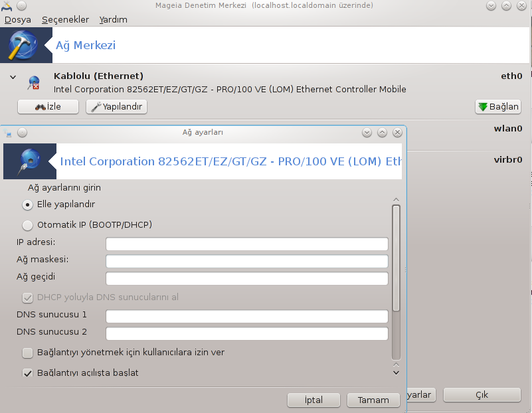Click the dialog's vertical scrollbar handle
This screenshot has height=413, width=532.
pyautogui.click(x=396, y=258)
